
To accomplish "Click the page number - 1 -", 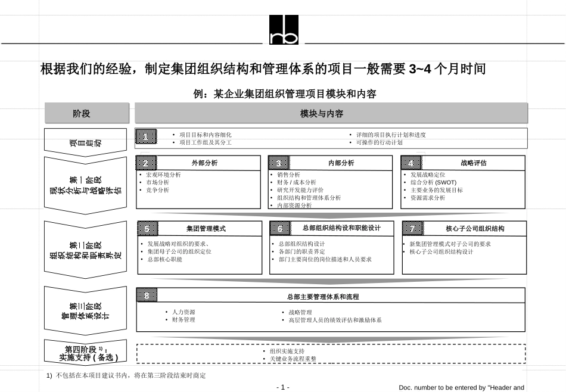I will (283, 387).
